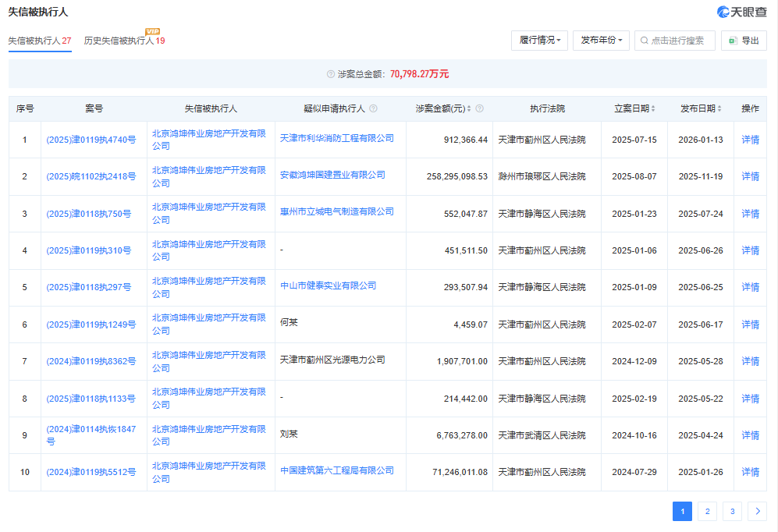Viewport: 778px width, 532px height.
Task: Open 详情 for the first case row
Action: [749, 139]
